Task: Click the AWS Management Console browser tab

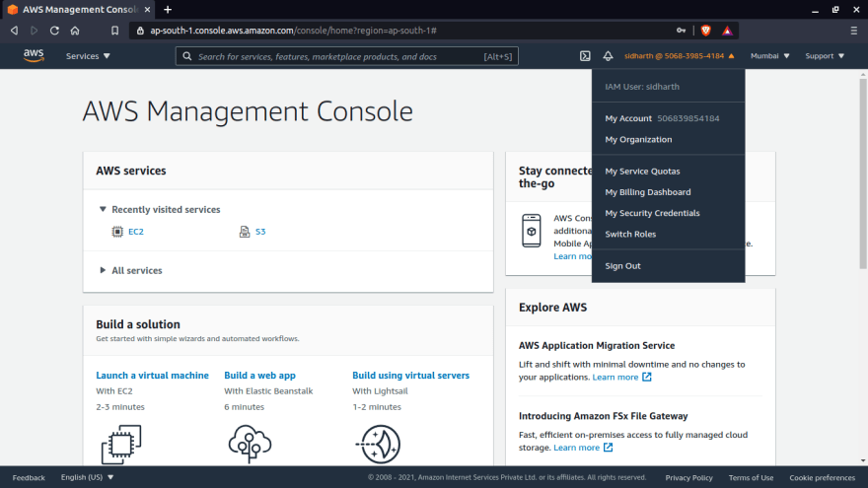Action: [x=79, y=10]
